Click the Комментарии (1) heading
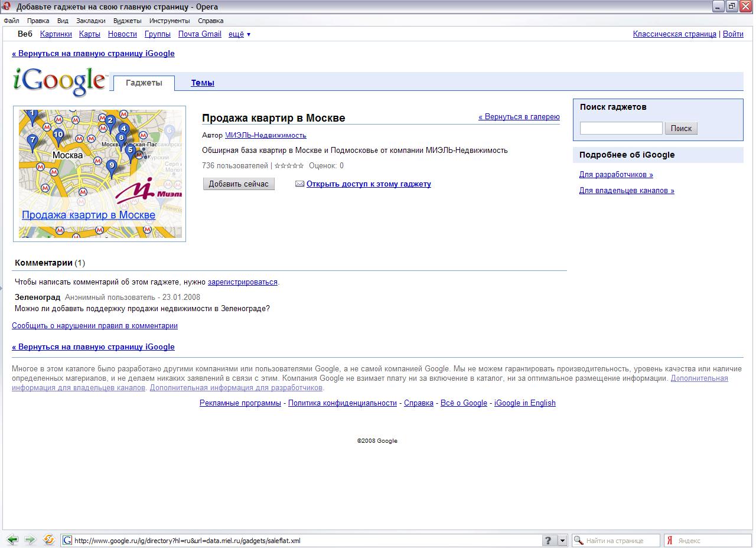This screenshot has height=549, width=756. (50, 263)
